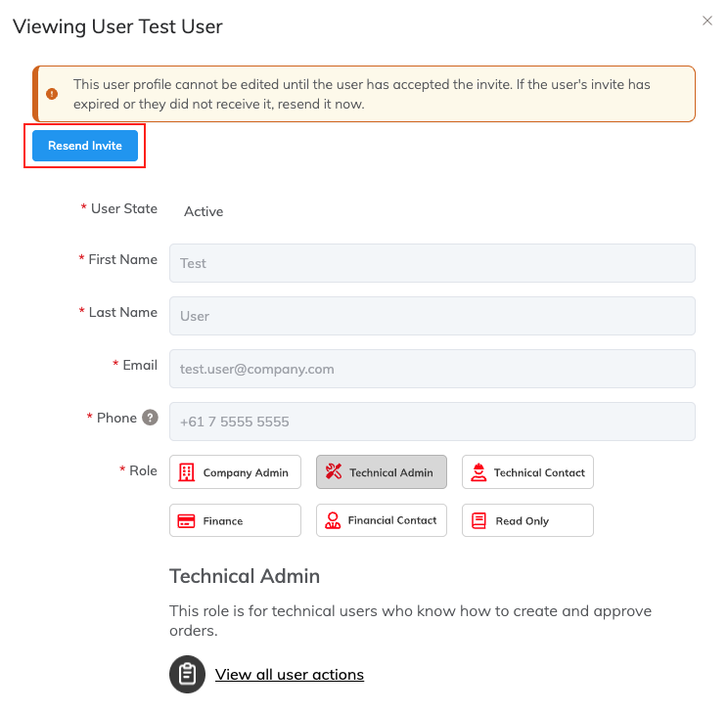The image size is (728, 712).
Task: Click the Last Name text field
Action: (x=432, y=316)
